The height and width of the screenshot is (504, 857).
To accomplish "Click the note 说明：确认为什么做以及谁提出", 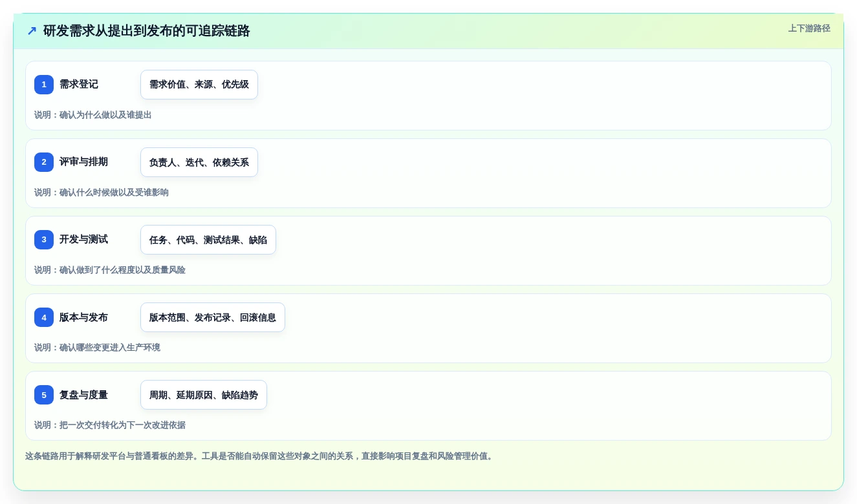I will pos(93,115).
